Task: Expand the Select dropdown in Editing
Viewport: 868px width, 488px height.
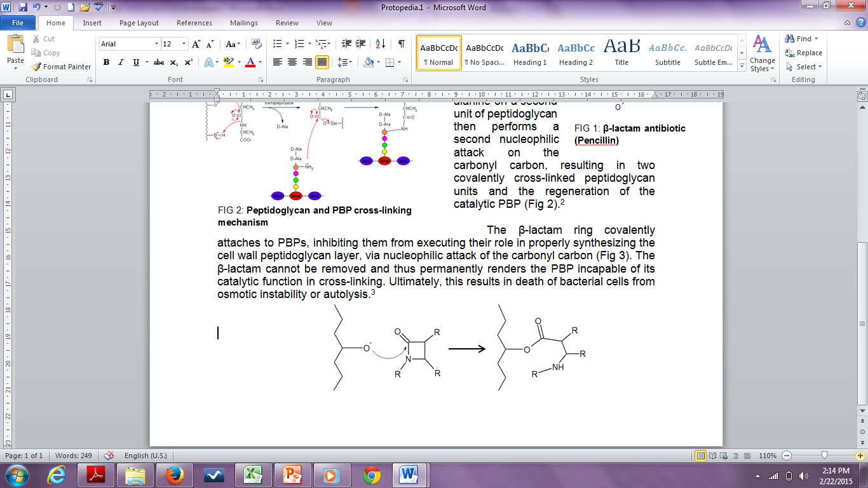Action: tap(804, 67)
